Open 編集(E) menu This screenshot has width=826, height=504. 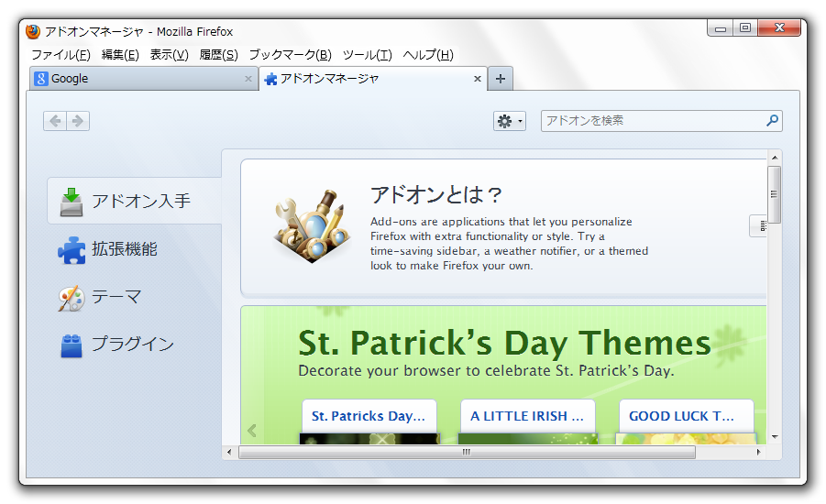(x=120, y=55)
